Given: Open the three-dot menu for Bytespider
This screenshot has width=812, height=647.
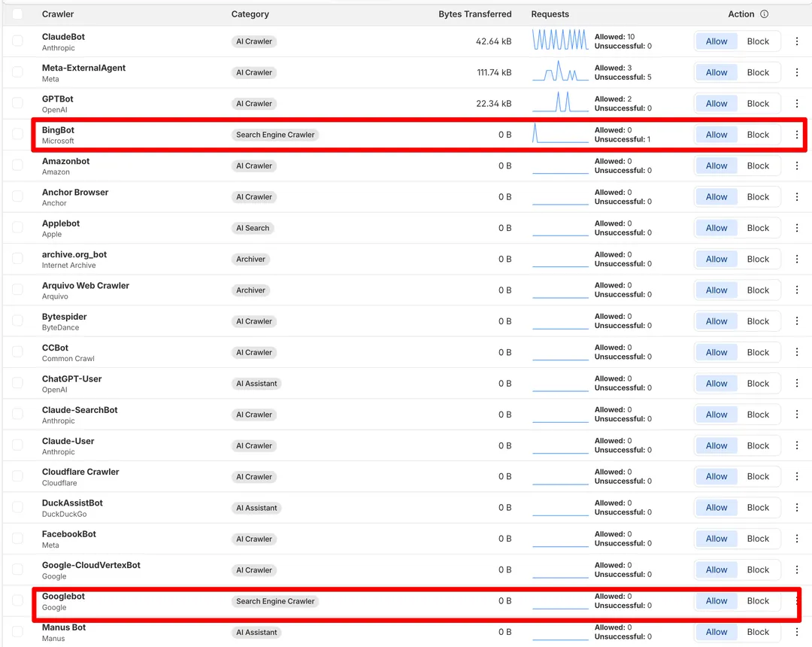Looking at the screenshot, I should 796,321.
